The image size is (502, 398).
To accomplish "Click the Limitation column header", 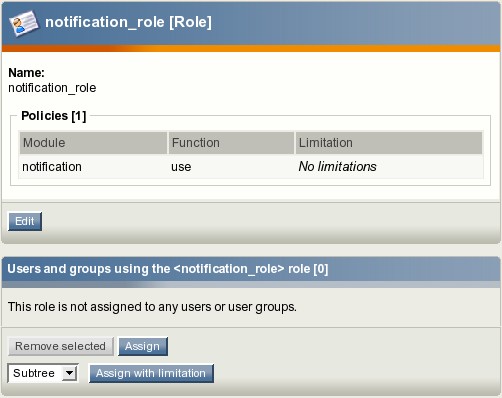I will coord(389,143).
